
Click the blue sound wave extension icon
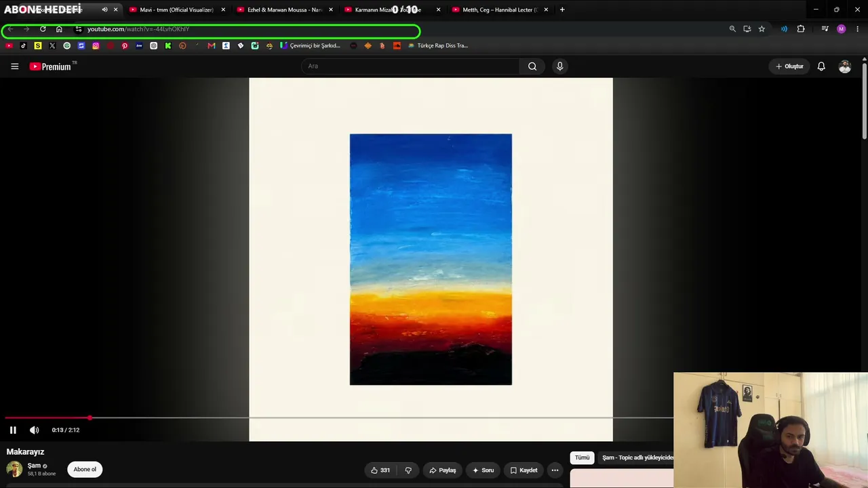[784, 29]
